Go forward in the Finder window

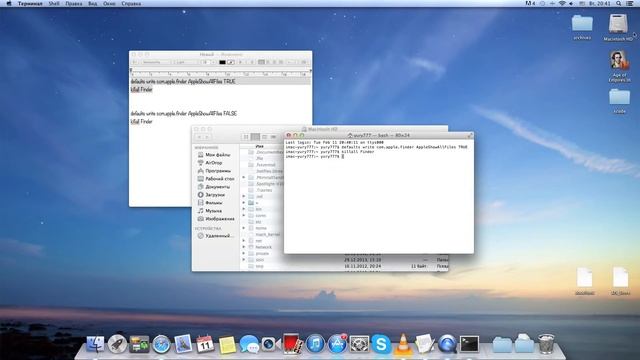[207, 137]
